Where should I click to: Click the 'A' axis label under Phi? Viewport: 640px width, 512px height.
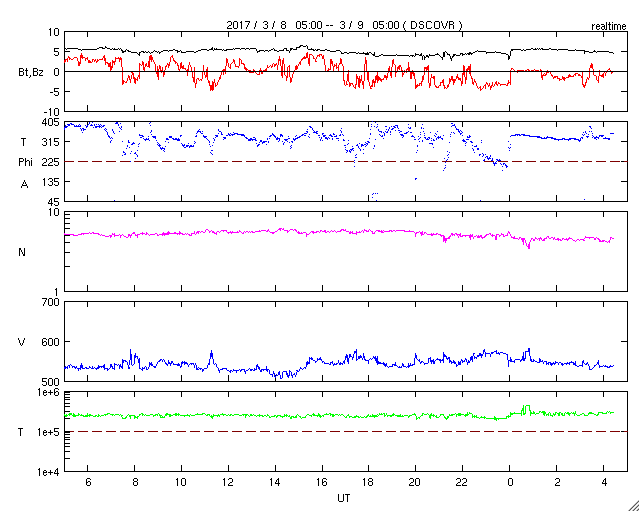[24, 185]
